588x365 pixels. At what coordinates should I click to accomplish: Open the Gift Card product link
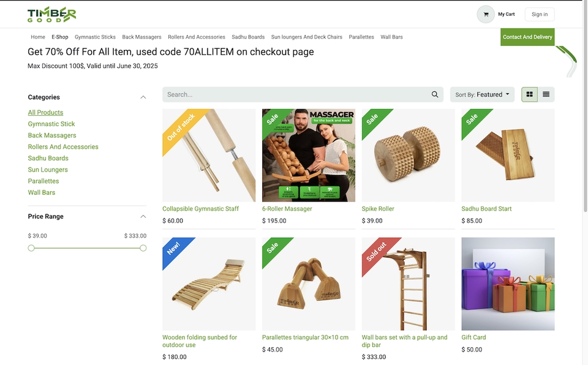pos(473,337)
